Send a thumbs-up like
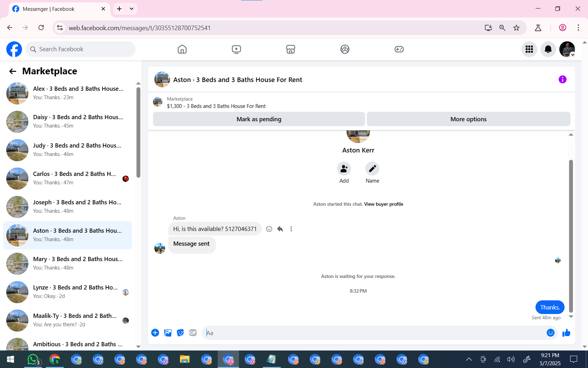 [566, 333]
